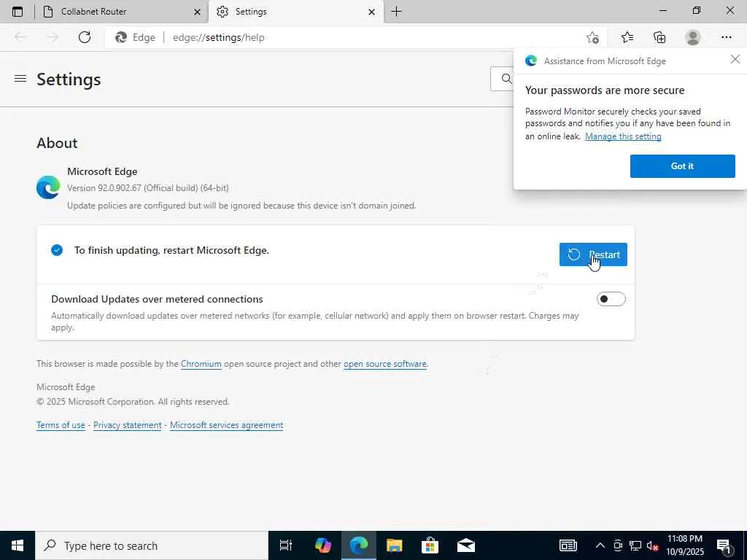
Task: Open the profile avatar icon
Action: [693, 37]
